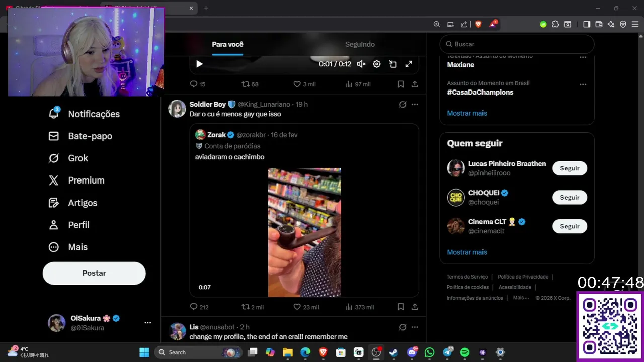Click the Postar button
This screenshot has height=362, width=644.
click(x=94, y=273)
